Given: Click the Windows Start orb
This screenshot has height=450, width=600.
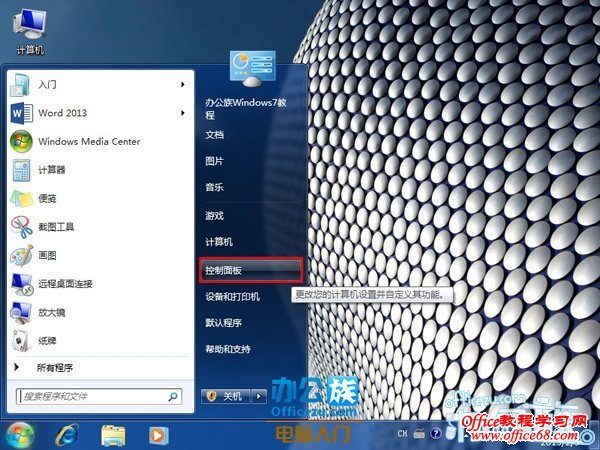Looking at the screenshot, I should 19,435.
